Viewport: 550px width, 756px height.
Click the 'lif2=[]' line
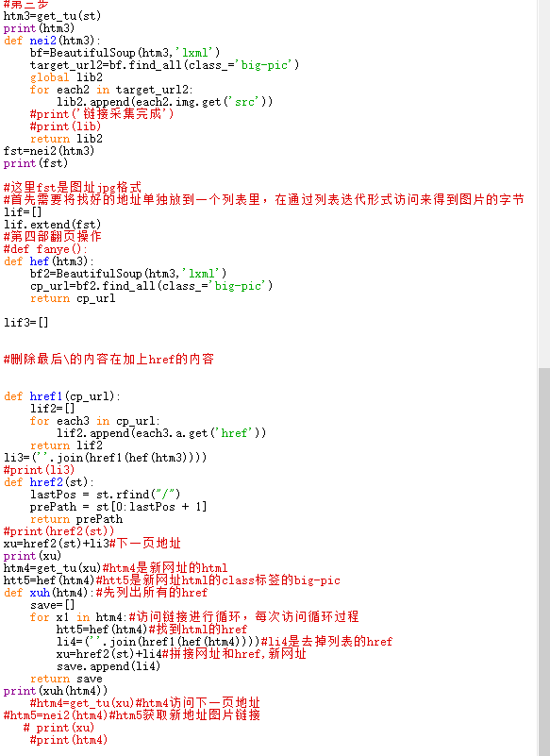click(x=53, y=409)
